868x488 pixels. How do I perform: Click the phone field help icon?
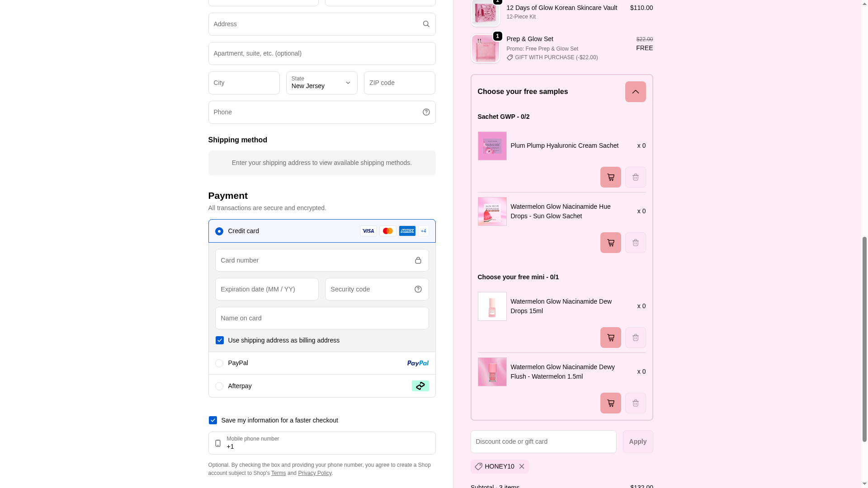(x=426, y=112)
